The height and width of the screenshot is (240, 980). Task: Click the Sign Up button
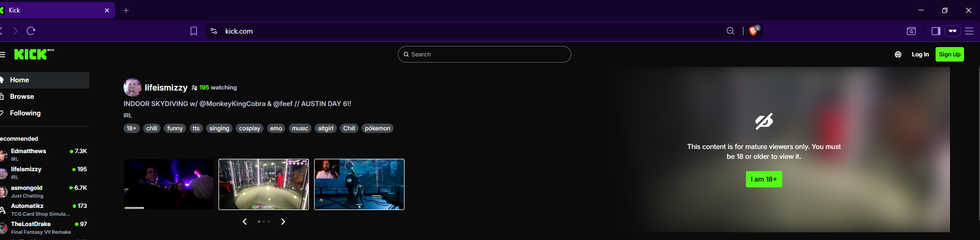[950, 54]
